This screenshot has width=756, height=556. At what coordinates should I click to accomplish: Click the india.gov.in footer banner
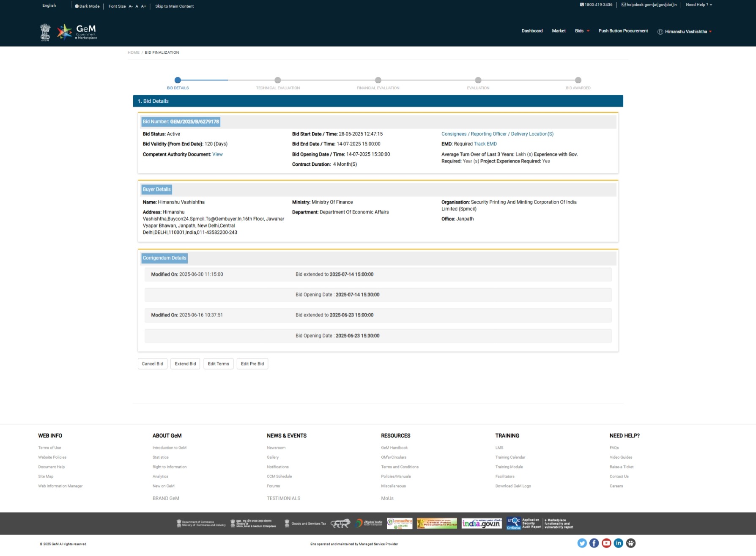482,523
